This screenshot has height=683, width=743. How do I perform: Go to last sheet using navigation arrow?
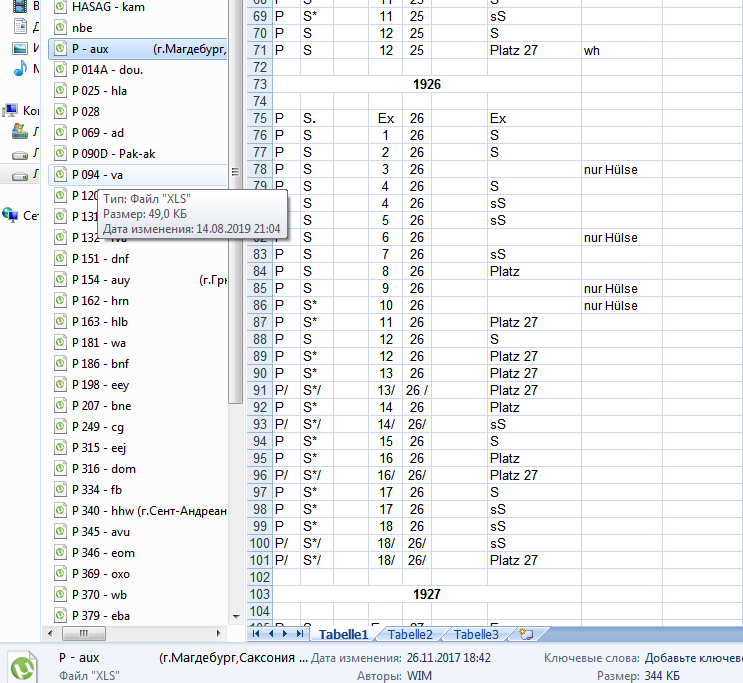click(x=301, y=634)
